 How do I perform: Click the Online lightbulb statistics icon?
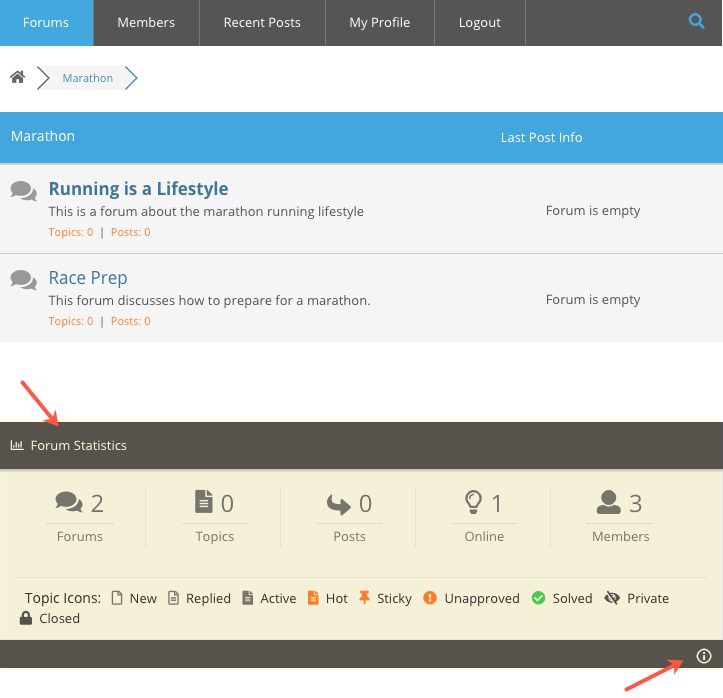pyautogui.click(x=474, y=502)
